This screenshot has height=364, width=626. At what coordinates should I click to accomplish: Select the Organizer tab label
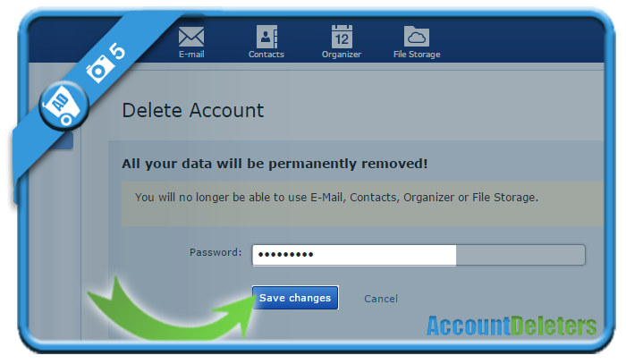point(342,55)
